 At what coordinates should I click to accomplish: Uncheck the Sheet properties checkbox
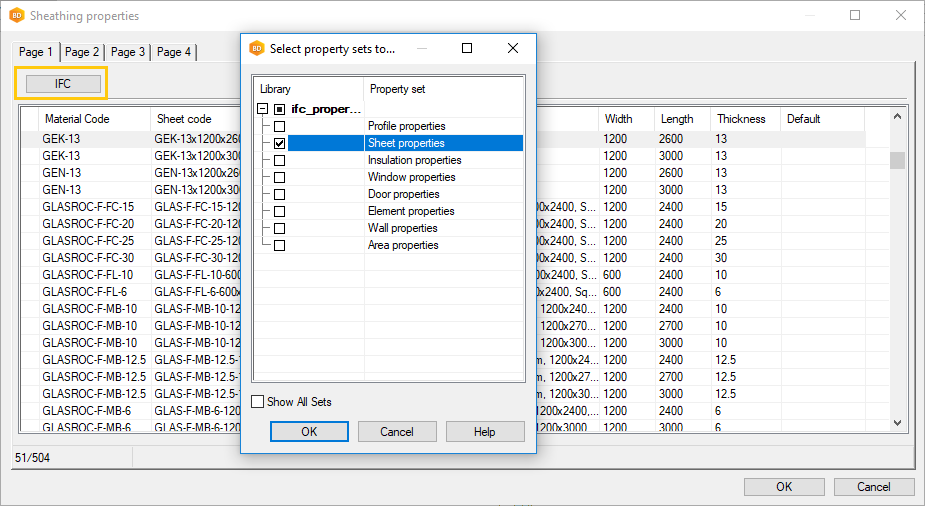[x=279, y=144]
